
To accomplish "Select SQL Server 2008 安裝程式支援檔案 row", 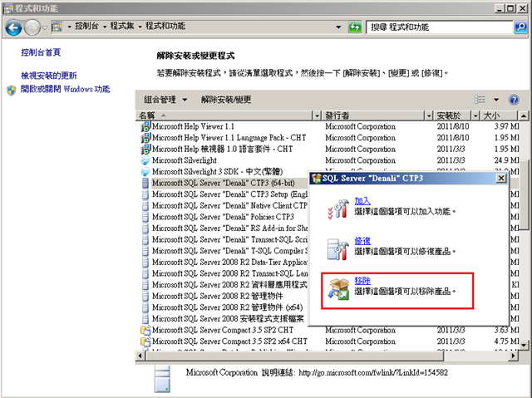I will (x=224, y=319).
